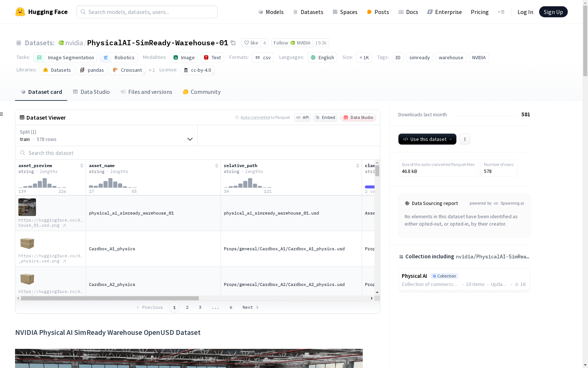Toggle the left table-of-contents sidebar icon
This screenshot has width=588, height=368.
click(2, 114)
